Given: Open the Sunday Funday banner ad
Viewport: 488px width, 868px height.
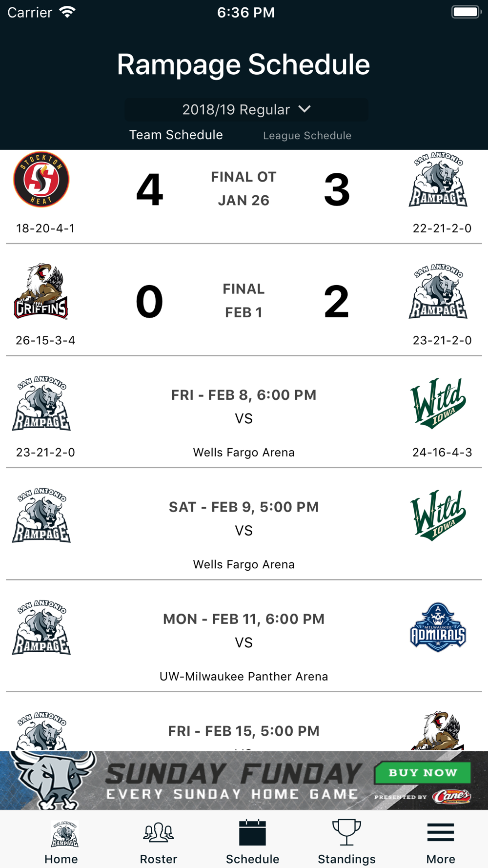Looking at the screenshot, I should point(244,781).
